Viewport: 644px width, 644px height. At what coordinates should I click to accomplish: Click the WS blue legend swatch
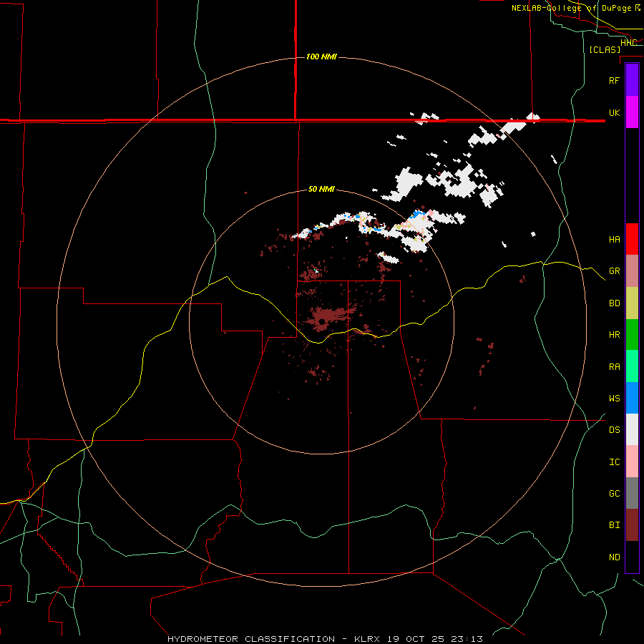tap(632, 398)
